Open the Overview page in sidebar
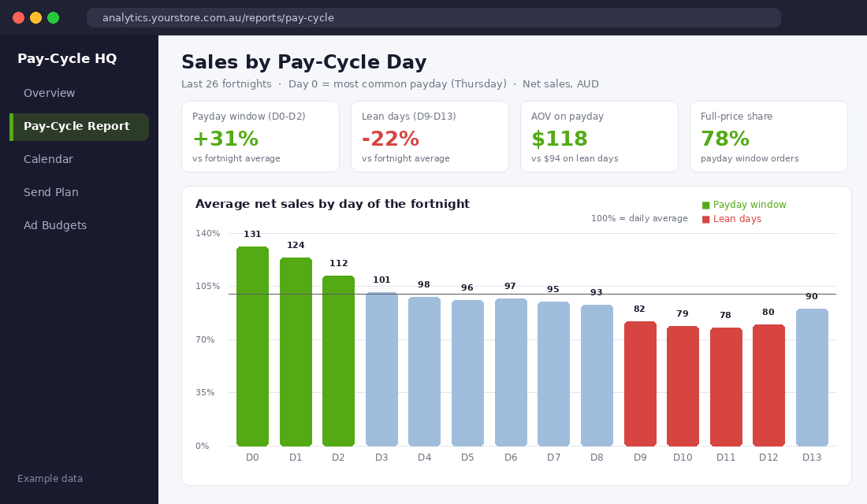Screen dimensions: 867x504 49,93
